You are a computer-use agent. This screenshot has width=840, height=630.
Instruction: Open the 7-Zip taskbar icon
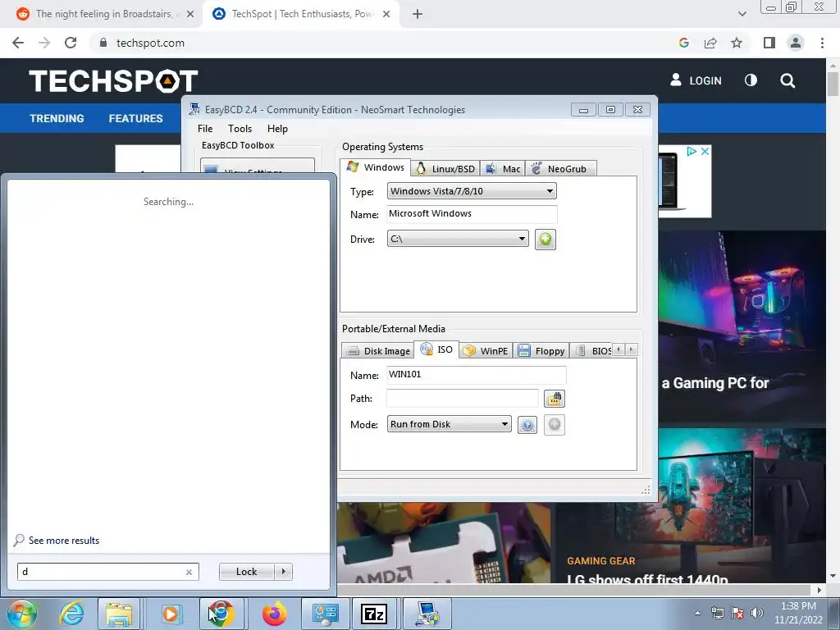(x=374, y=614)
